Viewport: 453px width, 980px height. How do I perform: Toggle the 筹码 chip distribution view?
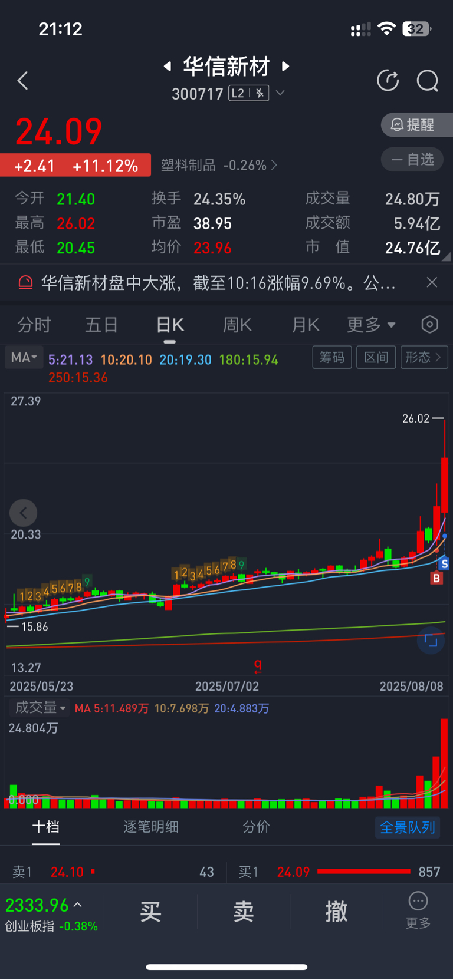pyautogui.click(x=332, y=357)
